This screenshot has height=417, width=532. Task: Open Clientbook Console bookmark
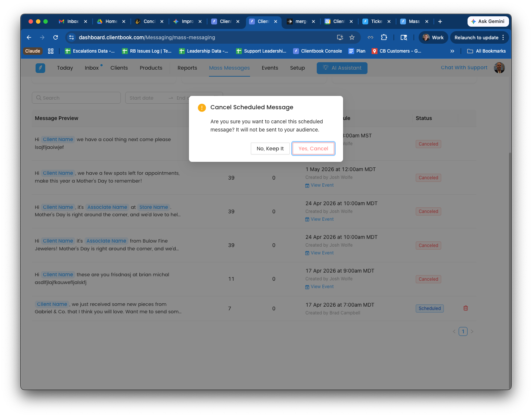318,51
